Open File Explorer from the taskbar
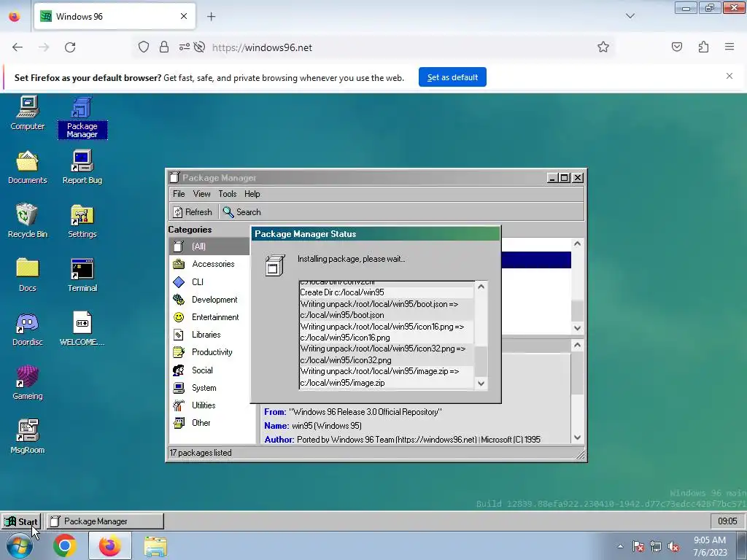This screenshot has width=747, height=560. coord(155,547)
